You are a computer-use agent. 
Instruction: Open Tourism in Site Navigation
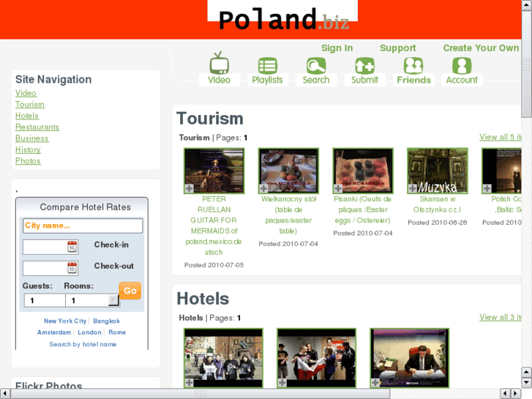[x=30, y=104]
